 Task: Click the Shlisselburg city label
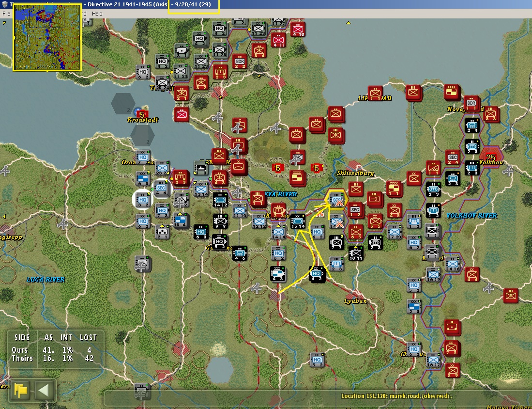coord(355,173)
